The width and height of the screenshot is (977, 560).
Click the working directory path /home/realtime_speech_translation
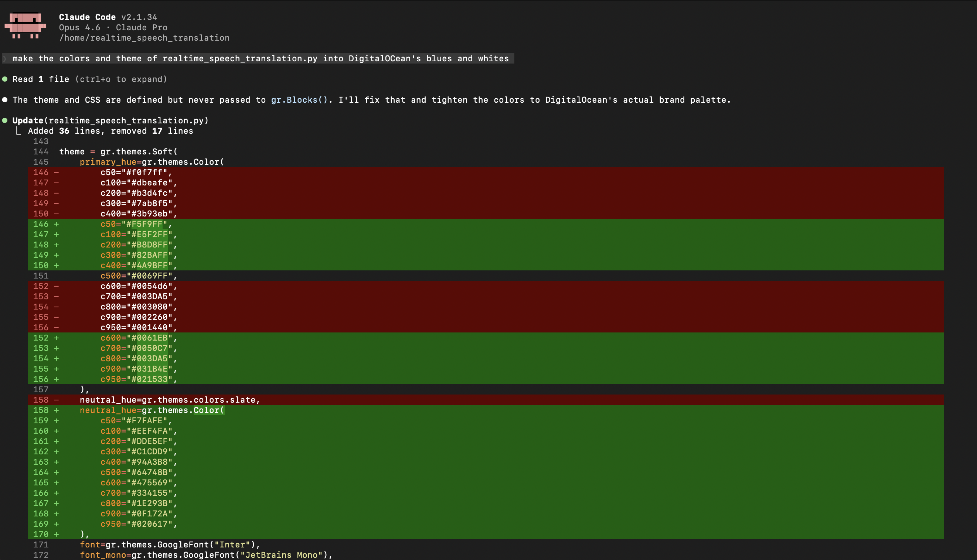click(x=144, y=38)
